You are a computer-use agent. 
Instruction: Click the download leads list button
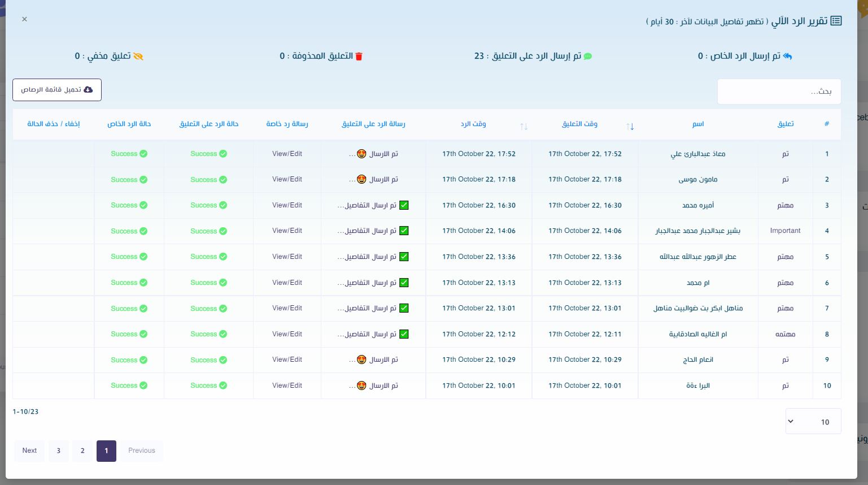click(57, 90)
